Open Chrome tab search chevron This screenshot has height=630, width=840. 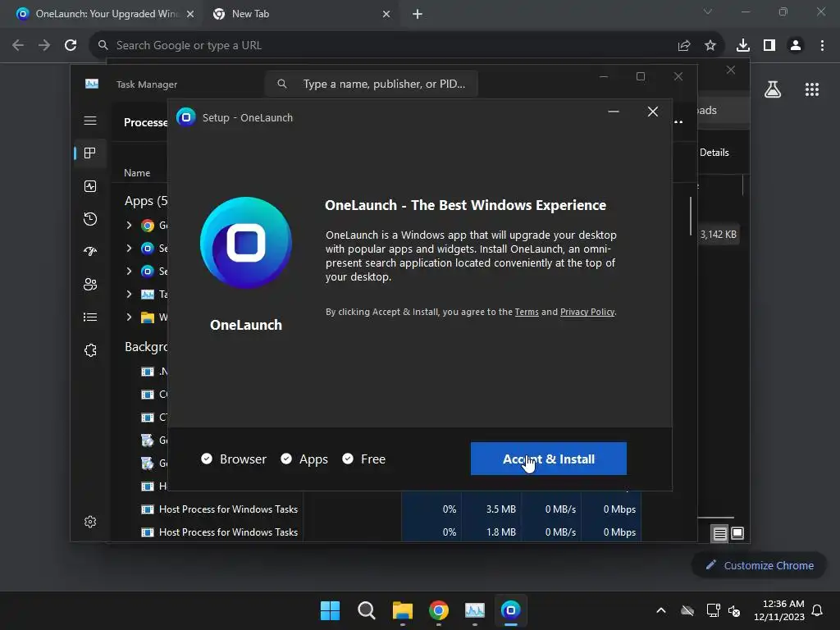(708, 11)
